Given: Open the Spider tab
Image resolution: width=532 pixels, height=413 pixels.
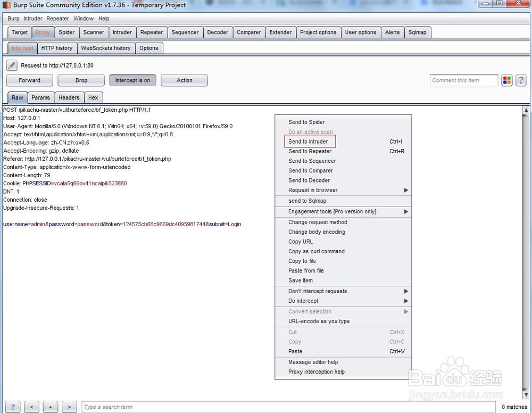Looking at the screenshot, I should 66,32.
